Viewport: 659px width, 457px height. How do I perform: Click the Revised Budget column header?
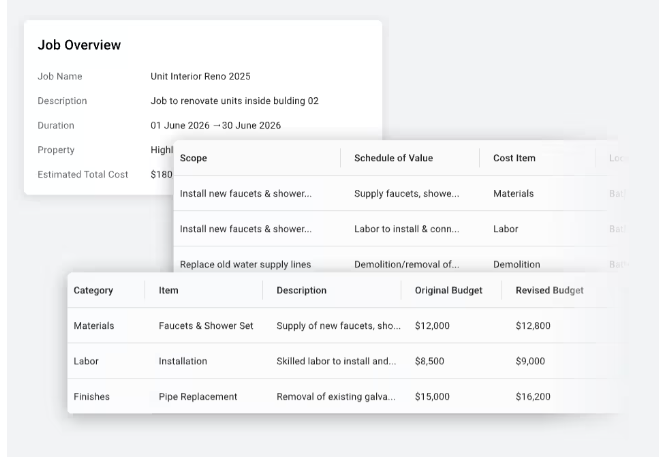pos(549,291)
